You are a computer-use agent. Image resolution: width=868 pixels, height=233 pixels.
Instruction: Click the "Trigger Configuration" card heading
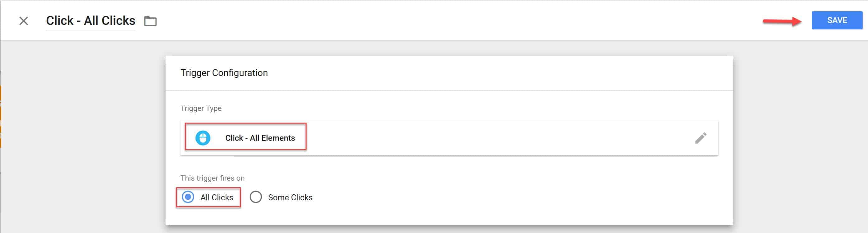click(x=224, y=73)
